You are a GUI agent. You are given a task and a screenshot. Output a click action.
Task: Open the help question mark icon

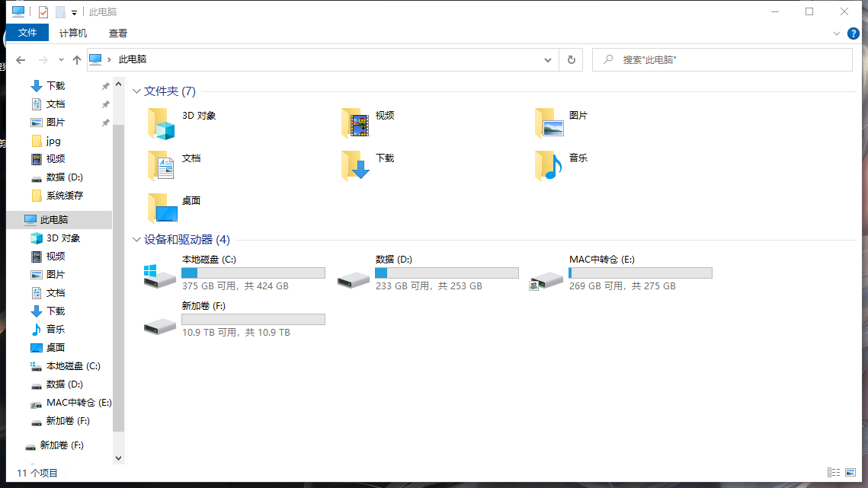tap(853, 33)
